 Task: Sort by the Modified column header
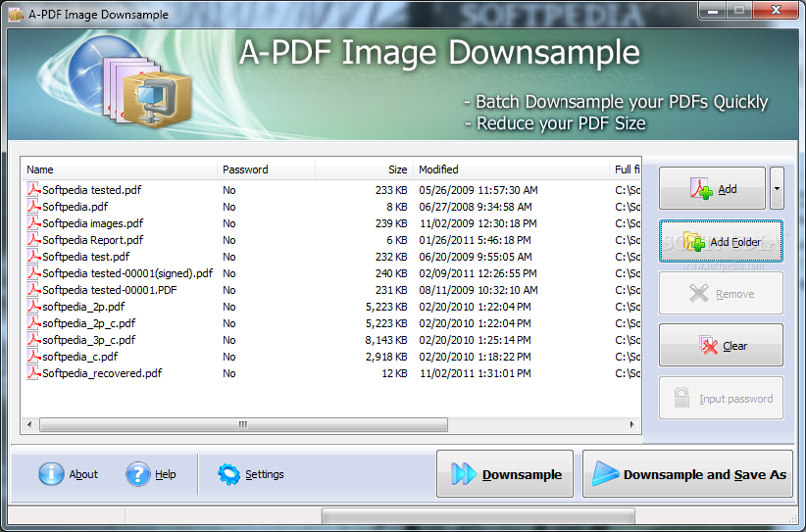[512, 169]
